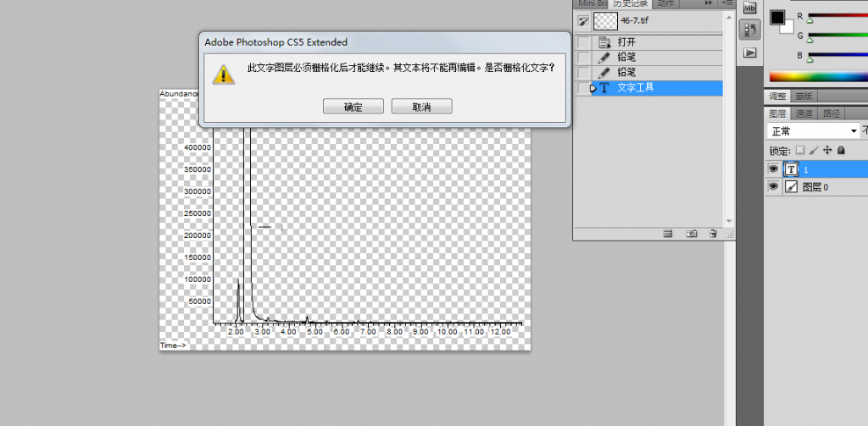This screenshot has height=426, width=868.
Task: Select the 图层 0 layer thumbnail
Action: click(792, 187)
